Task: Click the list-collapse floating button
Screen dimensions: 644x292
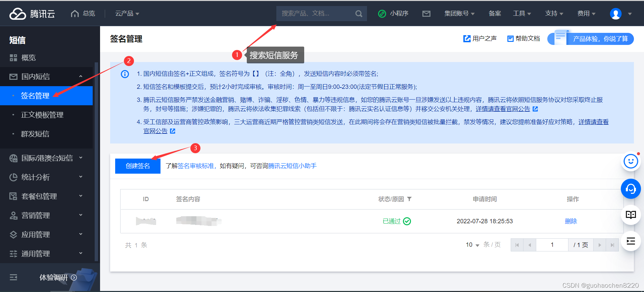Action: (x=631, y=241)
